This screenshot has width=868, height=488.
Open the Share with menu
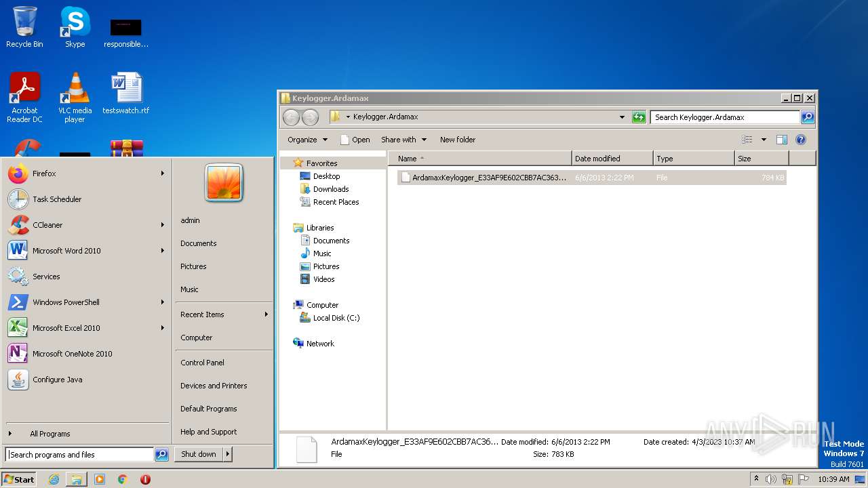404,140
